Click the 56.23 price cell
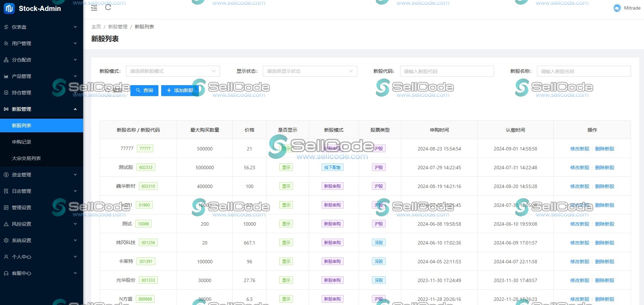Screen dimensions: 644x305 [249, 168]
